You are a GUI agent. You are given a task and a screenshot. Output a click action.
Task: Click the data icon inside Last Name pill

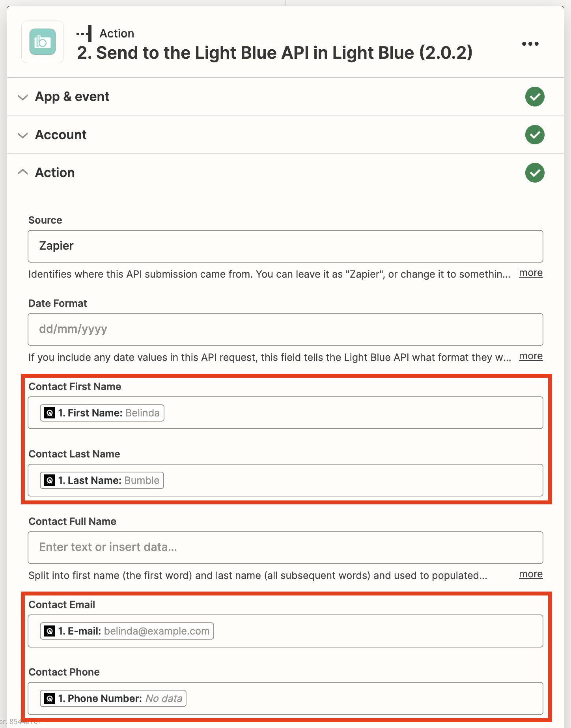tap(49, 480)
